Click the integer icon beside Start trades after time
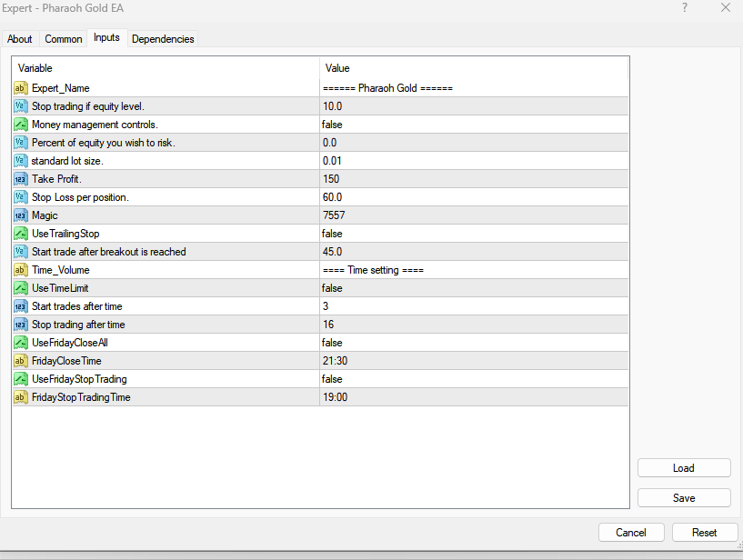The height and width of the screenshot is (560, 743). (x=21, y=306)
